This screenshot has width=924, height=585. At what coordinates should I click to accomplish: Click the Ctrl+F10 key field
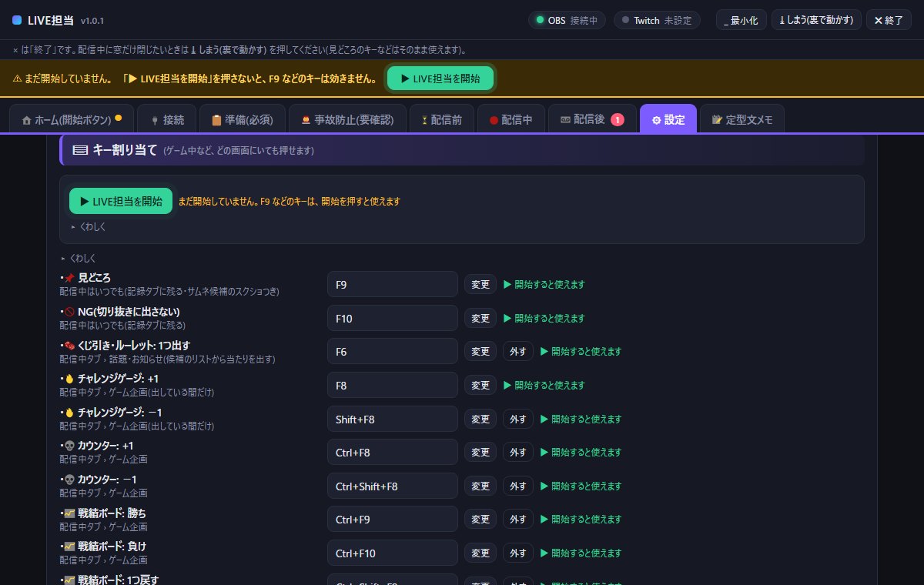[x=393, y=553]
